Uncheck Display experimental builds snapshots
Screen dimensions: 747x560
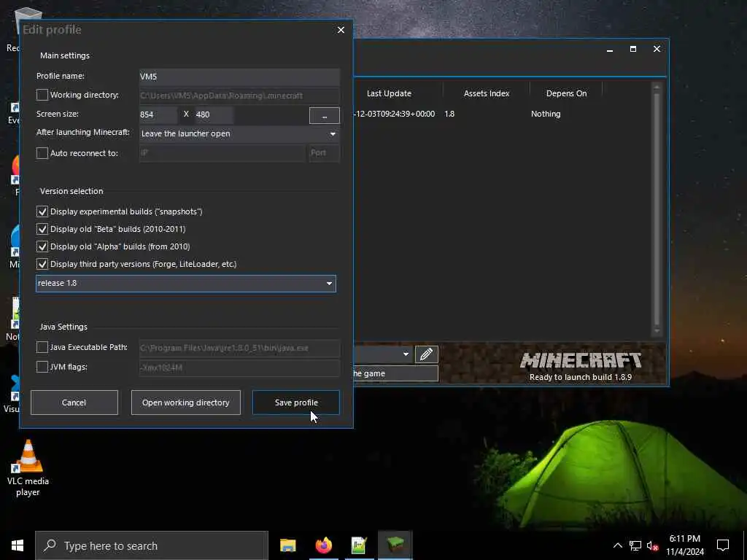[42, 211]
